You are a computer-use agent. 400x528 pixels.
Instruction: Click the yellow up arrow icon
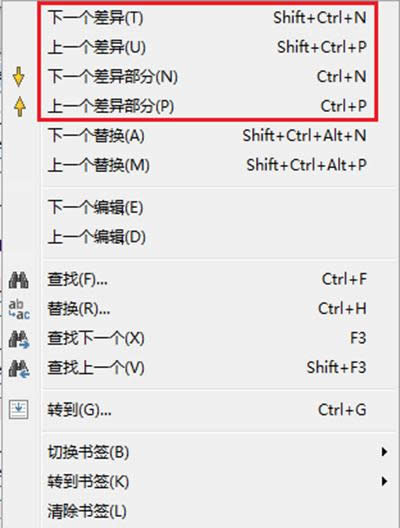[20, 106]
